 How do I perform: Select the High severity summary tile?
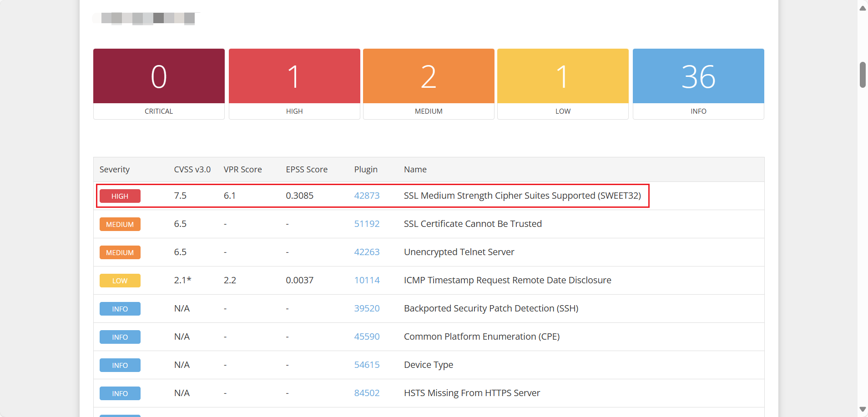pos(294,76)
